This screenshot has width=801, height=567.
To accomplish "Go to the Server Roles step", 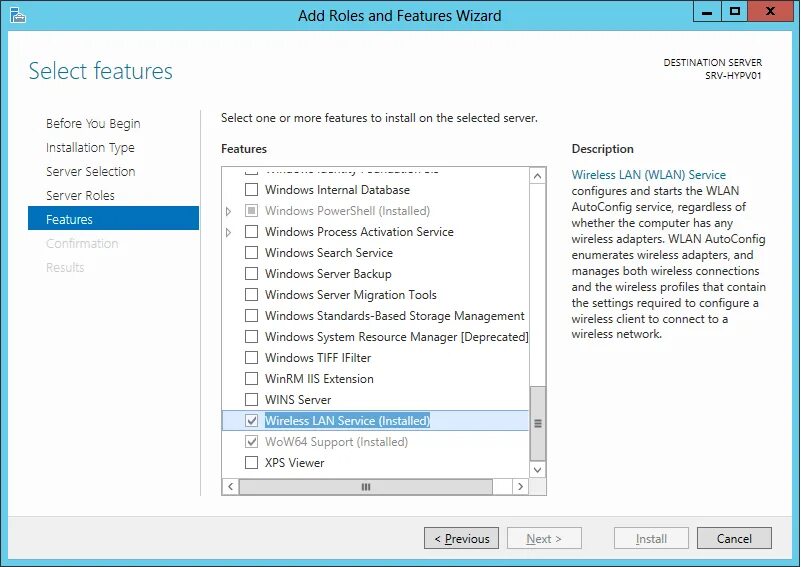I will click(80, 195).
